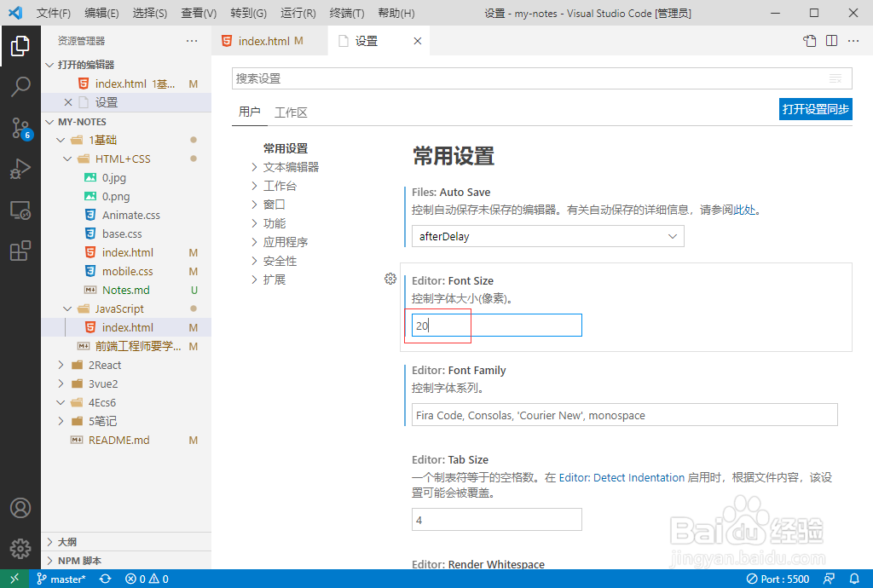This screenshot has width=873, height=588.
Task: Open the Manage gear in activity bar
Action: pos(20,549)
